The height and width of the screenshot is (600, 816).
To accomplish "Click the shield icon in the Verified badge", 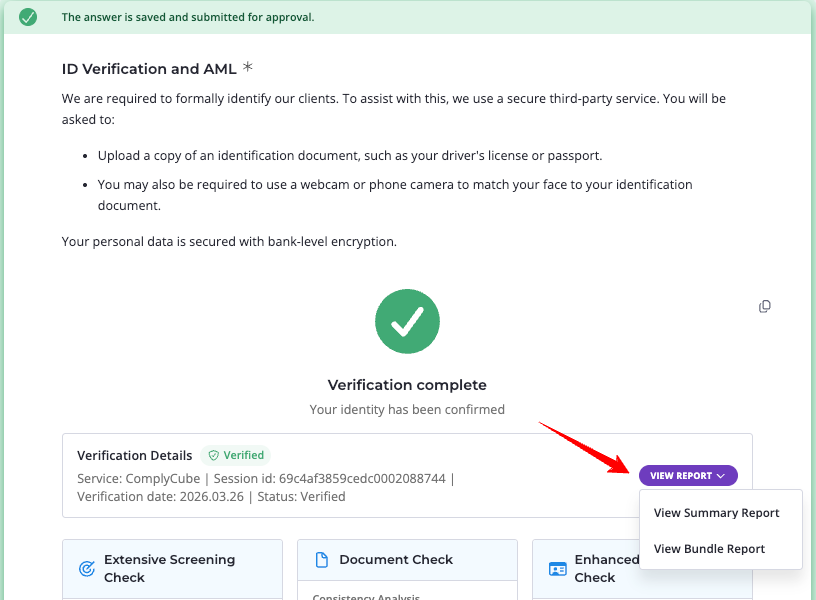I will (213, 455).
